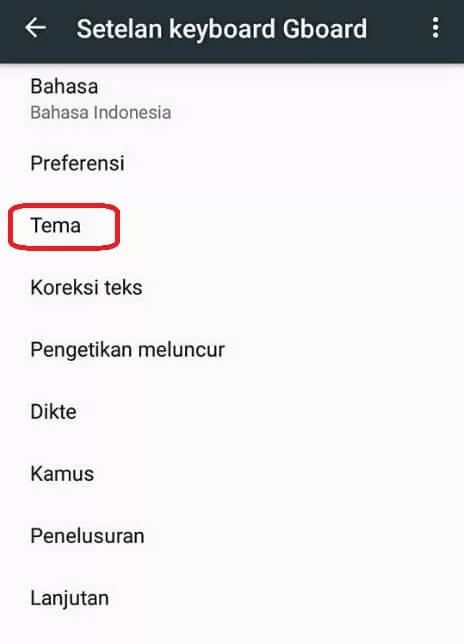Click the red-outlined Tema item

(x=64, y=226)
